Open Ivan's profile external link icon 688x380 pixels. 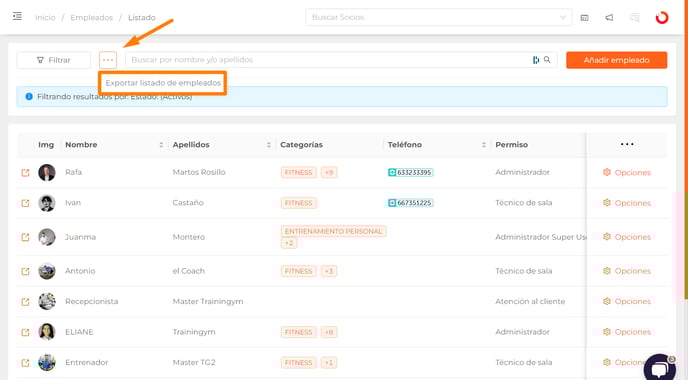click(x=25, y=203)
